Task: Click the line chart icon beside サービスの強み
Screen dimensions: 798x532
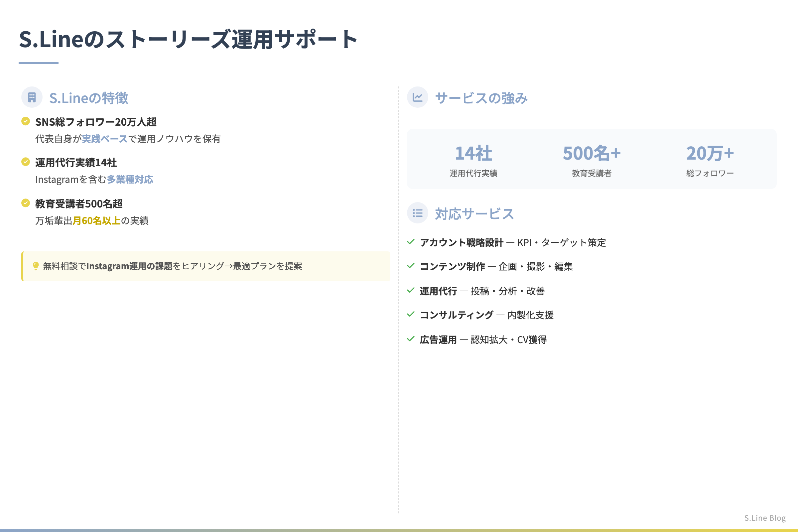Action: tap(417, 97)
